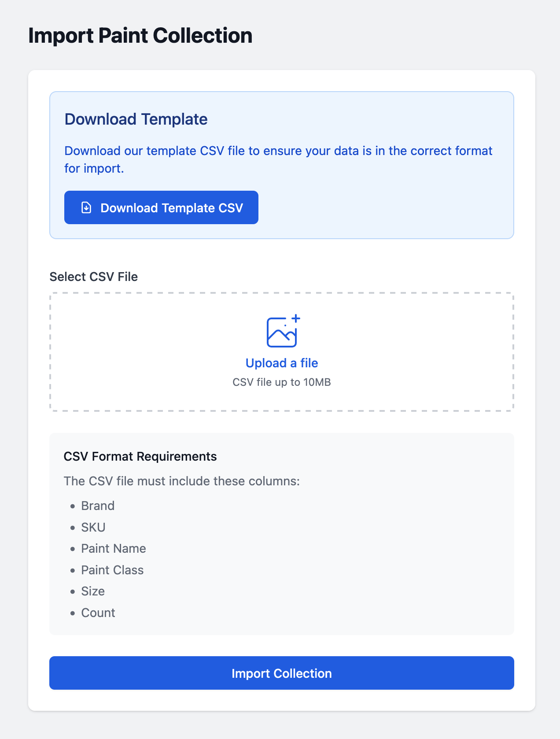Click the template description paragraph

[278, 159]
